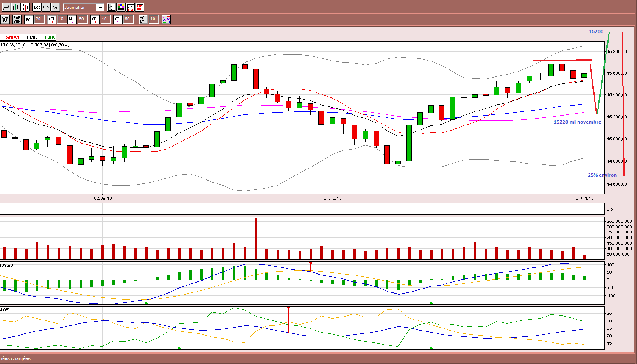Viewport: 637px width, 364px height.
Task: Click the 01/10/13 date axis label
Action: click(332, 198)
